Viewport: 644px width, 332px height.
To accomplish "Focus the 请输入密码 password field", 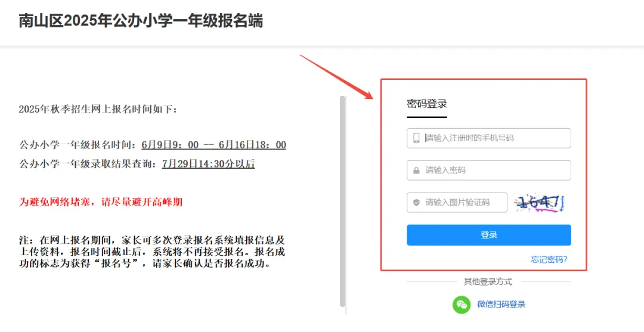I will (489, 170).
